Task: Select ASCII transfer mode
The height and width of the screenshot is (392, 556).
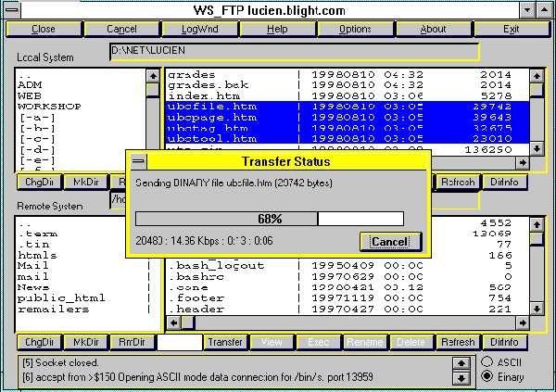Action: coord(487,361)
